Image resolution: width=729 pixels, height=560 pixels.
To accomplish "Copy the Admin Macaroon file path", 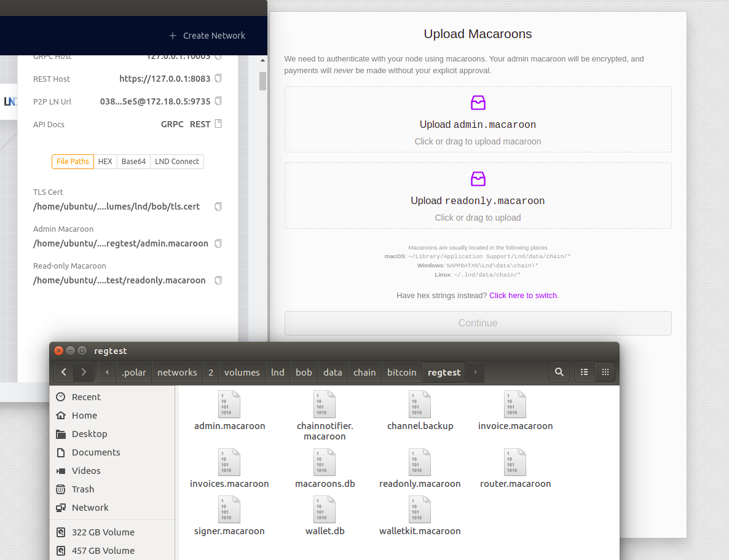I will point(218,243).
